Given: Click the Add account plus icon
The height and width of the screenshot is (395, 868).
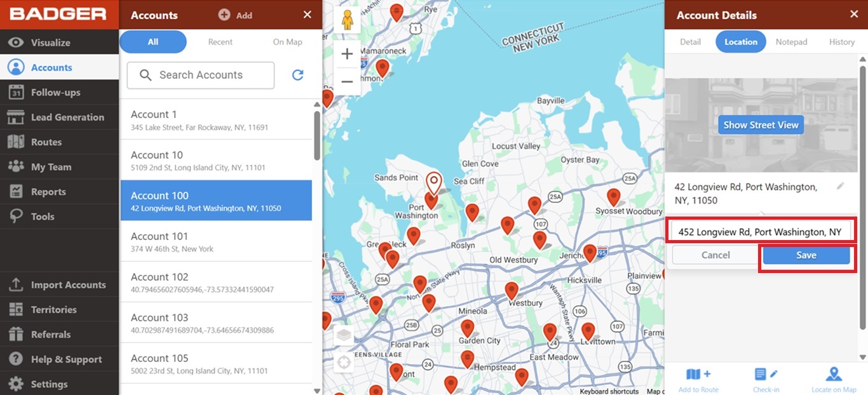Looking at the screenshot, I should [x=224, y=15].
